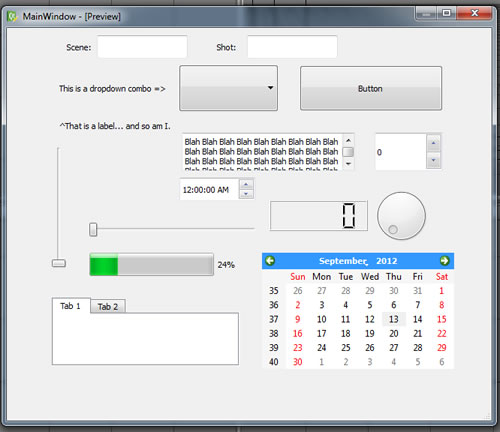Viewport: 500px width, 432px height.
Task: Select August 31 in calendar
Action: pyautogui.click(x=418, y=291)
